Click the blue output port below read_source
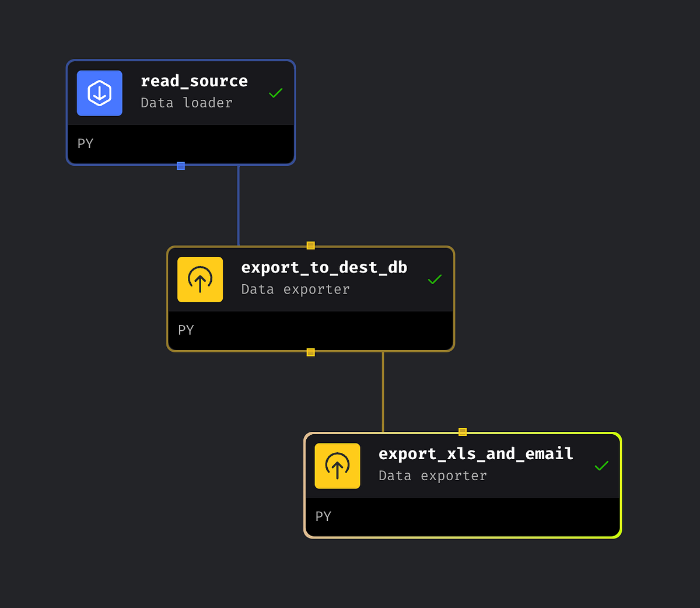Viewport: 700px width, 608px height. click(181, 166)
